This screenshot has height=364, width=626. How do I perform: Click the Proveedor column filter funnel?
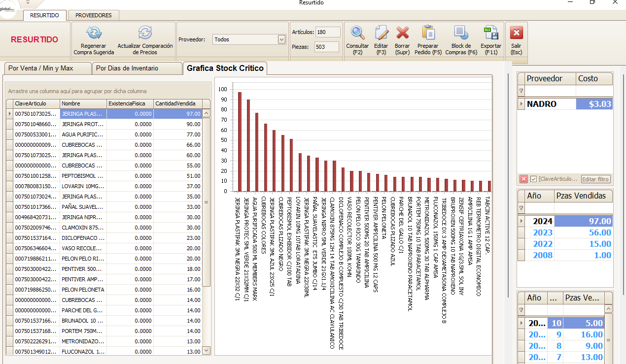coord(522,91)
